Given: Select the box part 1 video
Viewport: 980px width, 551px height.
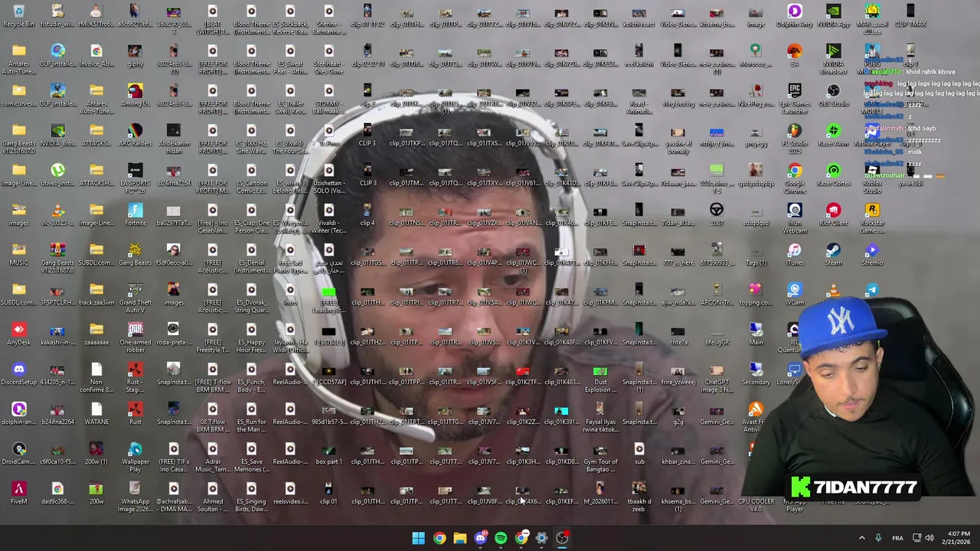Looking at the screenshot, I should click(x=328, y=453).
